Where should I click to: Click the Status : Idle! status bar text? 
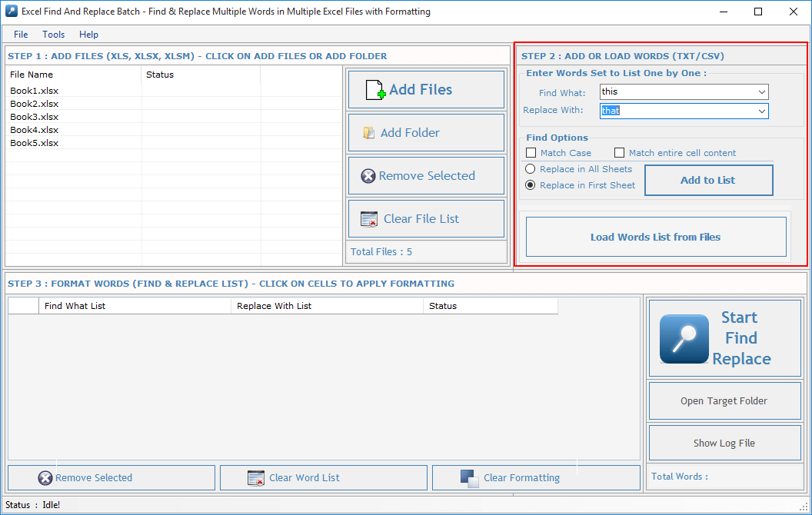click(x=32, y=505)
